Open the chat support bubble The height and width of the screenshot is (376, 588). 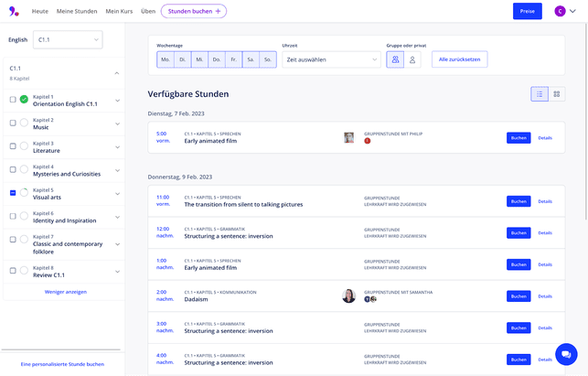pos(566,354)
